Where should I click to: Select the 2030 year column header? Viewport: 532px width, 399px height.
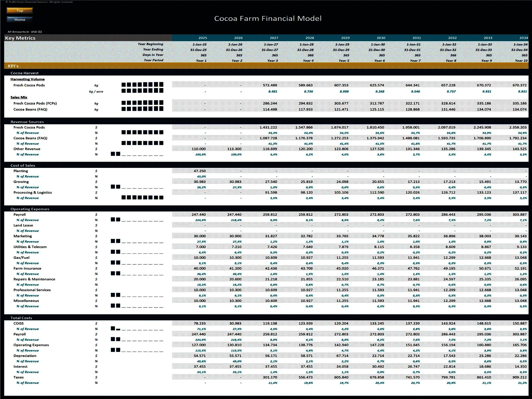click(381, 38)
